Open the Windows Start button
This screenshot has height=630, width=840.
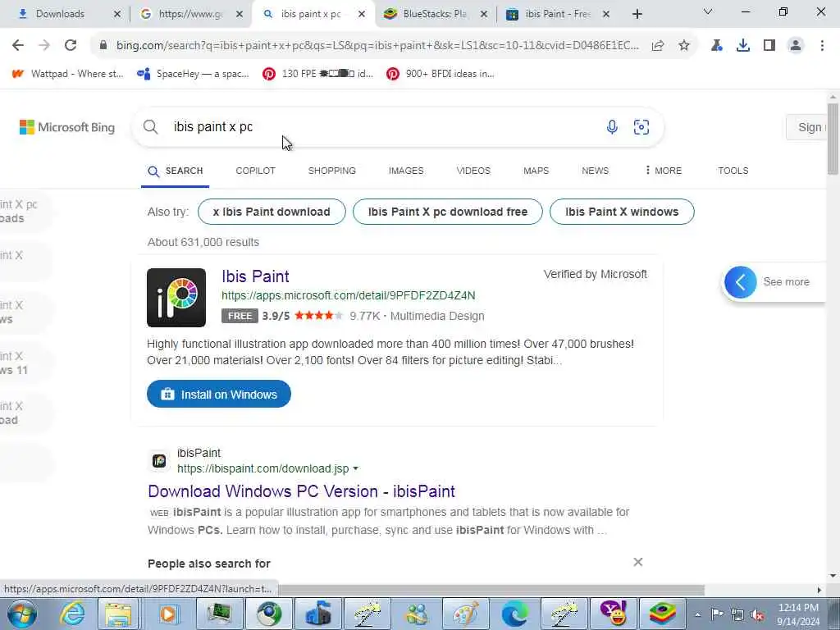tap(22, 614)
